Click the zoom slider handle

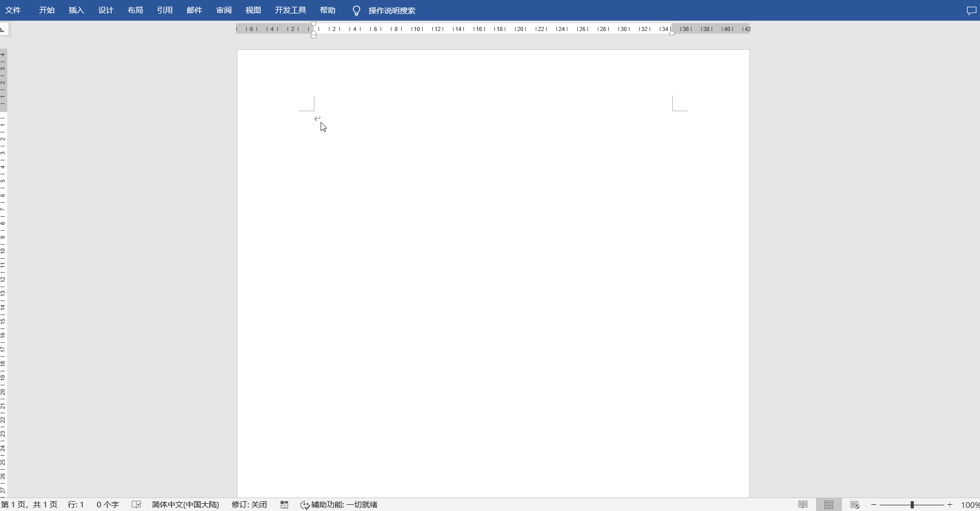[x=912, y=504]
